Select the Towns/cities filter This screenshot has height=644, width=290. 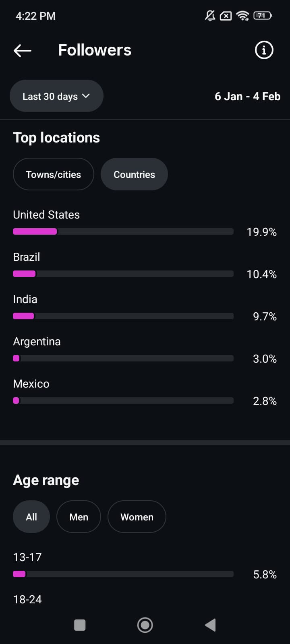(x=54, y=174)
